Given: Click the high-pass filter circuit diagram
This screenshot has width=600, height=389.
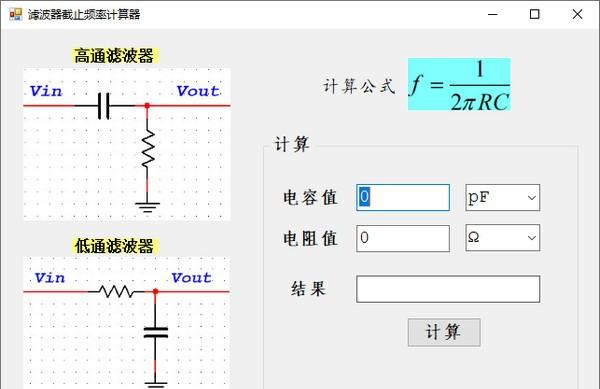Looking at the screenshot, I should point(127,144).
